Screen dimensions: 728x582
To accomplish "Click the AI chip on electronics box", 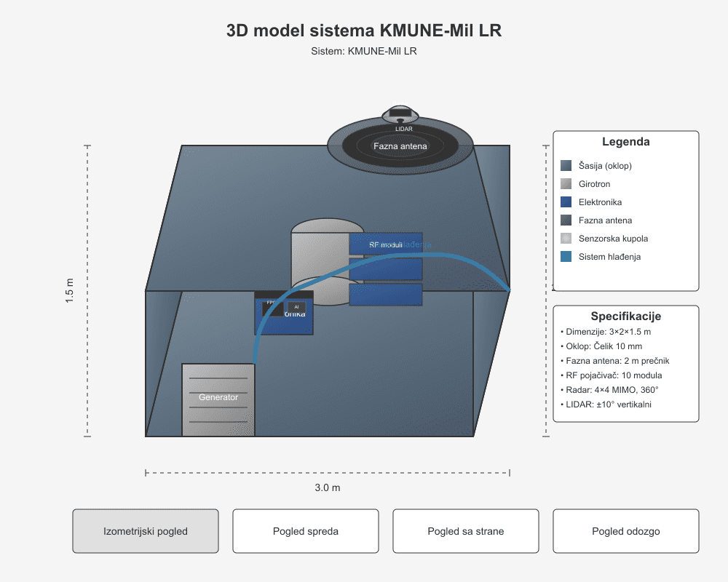I will tap(296, 308).
